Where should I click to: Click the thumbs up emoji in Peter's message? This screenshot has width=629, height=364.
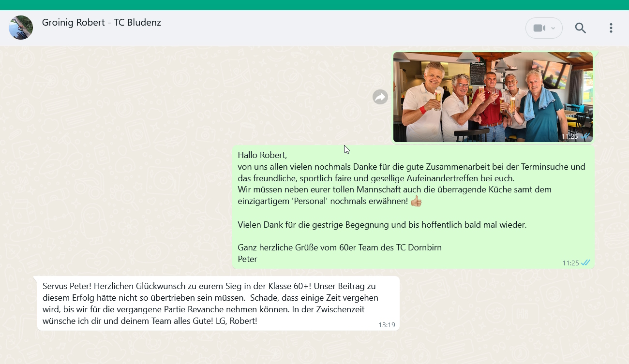(x=417, y=200)
